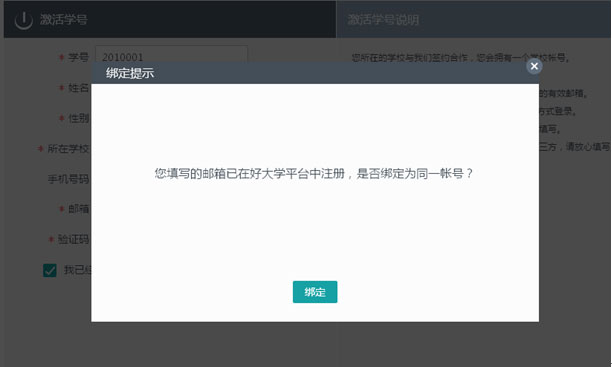Click the 绑定提示 dialog title
This screenshot has width=612, height=367.
[x=130, y=73]
